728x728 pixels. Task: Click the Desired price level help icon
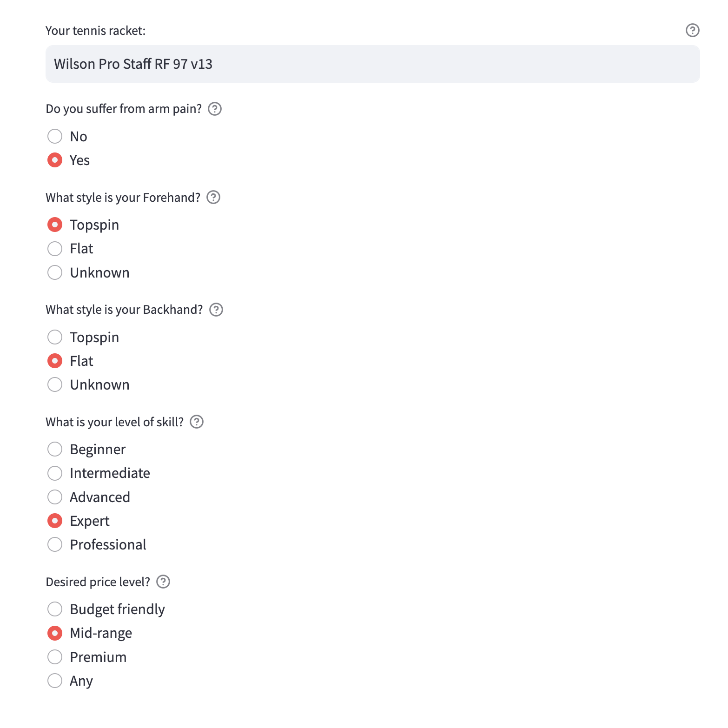pos(163,582)
